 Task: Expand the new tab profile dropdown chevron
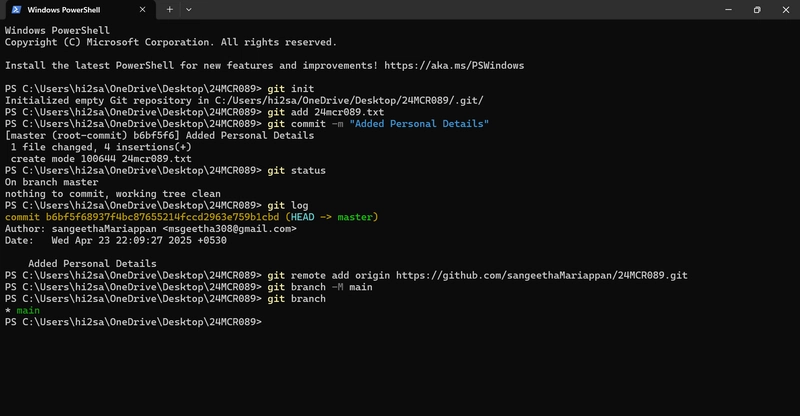click(x=189, y=9)
